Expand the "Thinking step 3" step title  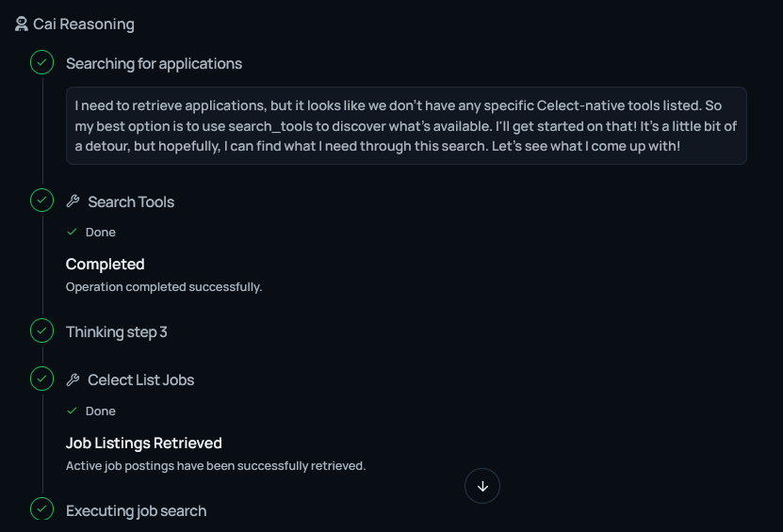[x=117, y=332]
